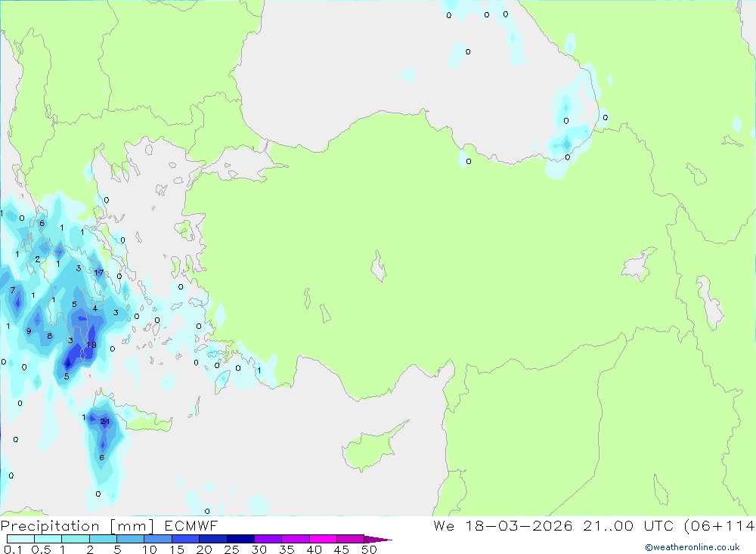
Task: Click the precipitation value '19' on map
Action: tap(91, 345)
